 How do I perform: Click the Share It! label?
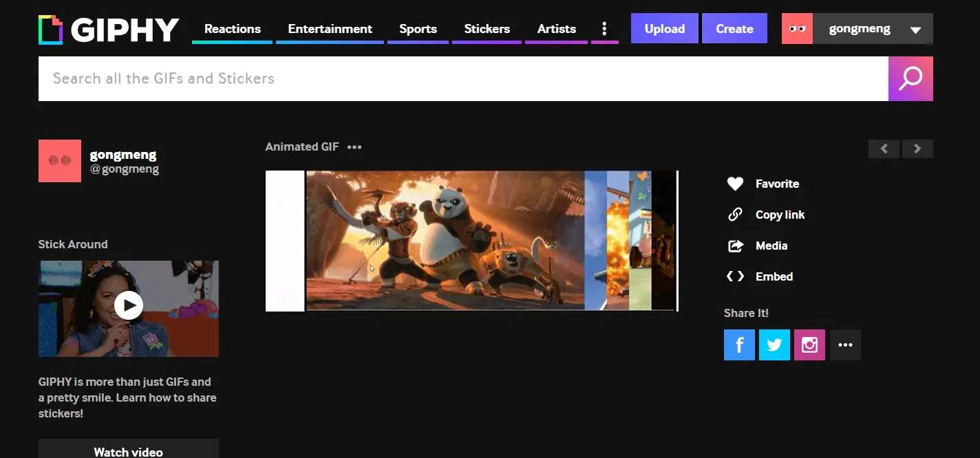tap(746, 313)
